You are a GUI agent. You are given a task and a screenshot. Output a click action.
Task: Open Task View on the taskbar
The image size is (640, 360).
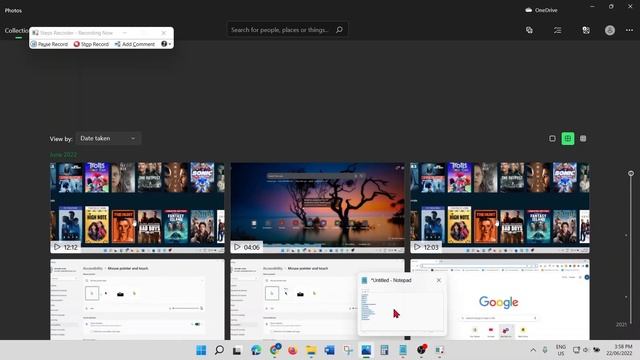(237, 350)
